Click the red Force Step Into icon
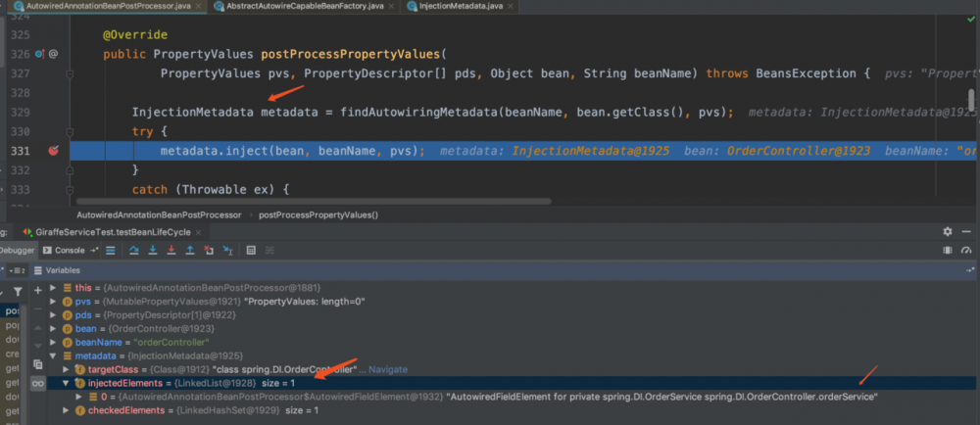980x425 pixels. [x=171, y=251]
